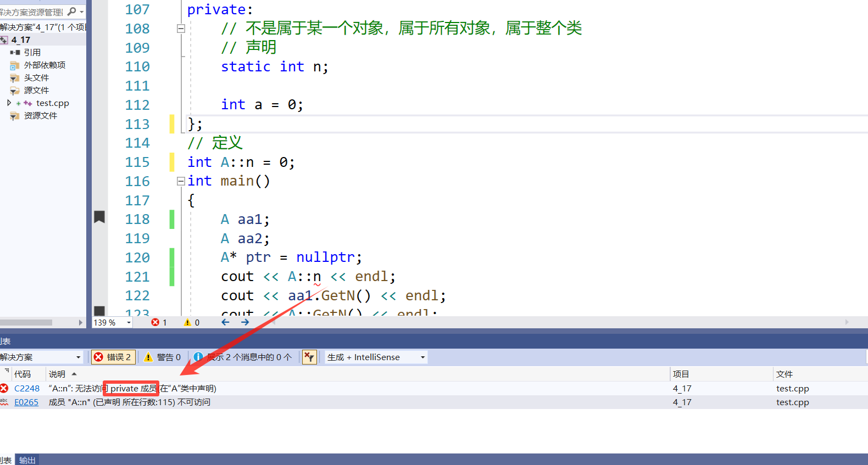Screen dimensions: 868x465
Task: Collapse the main function at line 116
Action: click(181, 181)
